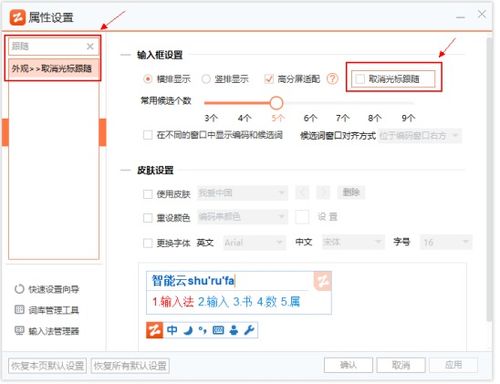Click candidate 4.数 in preview
This screenshot has width=500, height=384.
pos(267,302)
